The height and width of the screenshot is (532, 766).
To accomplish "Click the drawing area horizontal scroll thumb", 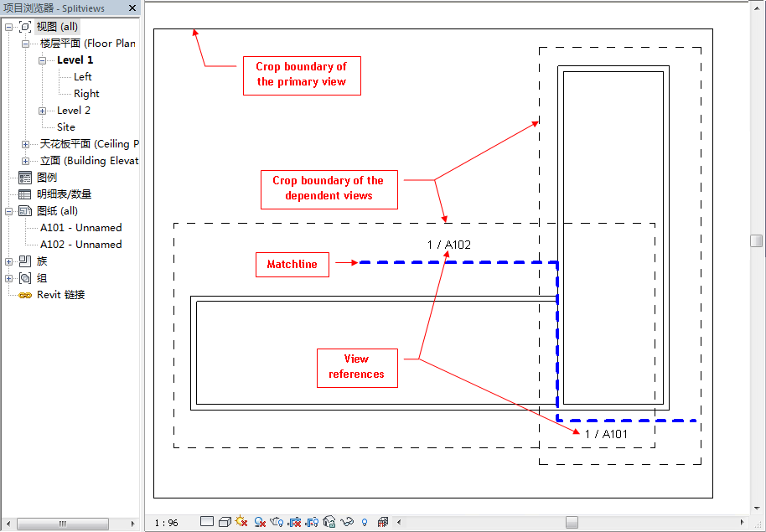I will [572, 522].
